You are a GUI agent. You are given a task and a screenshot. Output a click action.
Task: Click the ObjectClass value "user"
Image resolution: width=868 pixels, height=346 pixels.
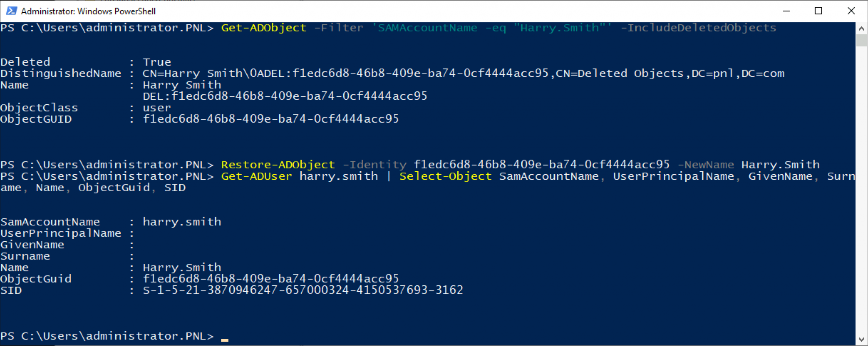[157, 108]
